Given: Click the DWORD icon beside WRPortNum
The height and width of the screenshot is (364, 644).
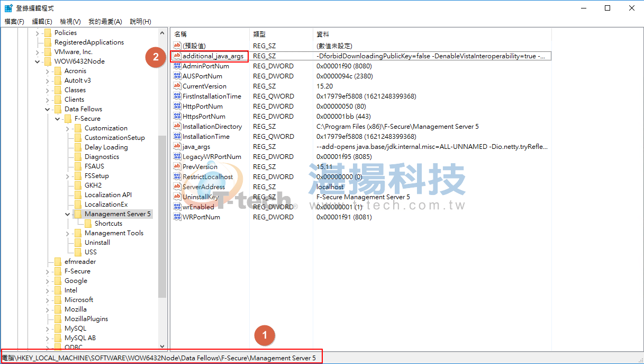Looking at the screenshot, I should click(x=177, y=217).
